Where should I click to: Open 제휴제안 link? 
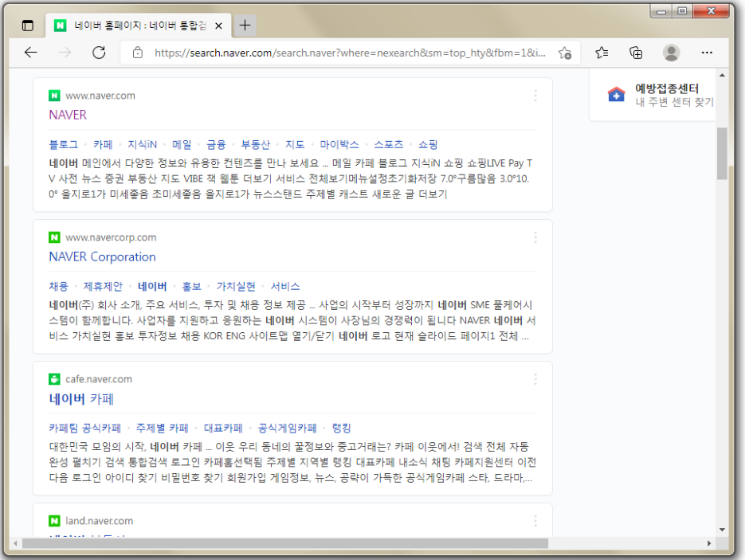103,287
